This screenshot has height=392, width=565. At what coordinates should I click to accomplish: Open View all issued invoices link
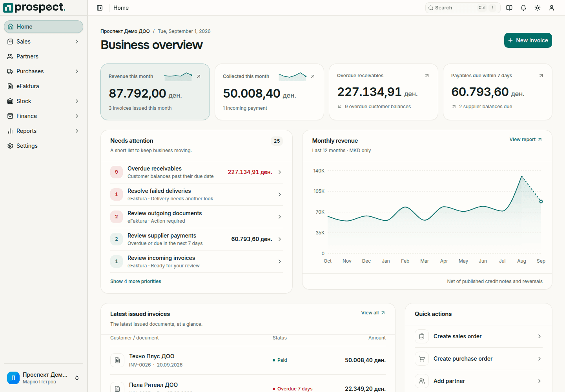[x=373, y=313]
